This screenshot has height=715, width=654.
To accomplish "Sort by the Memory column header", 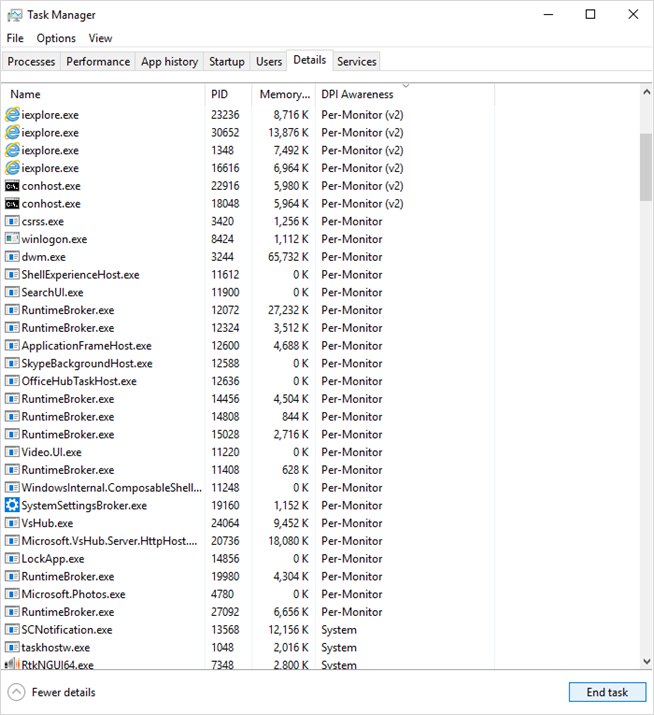I will pos(284,94).
